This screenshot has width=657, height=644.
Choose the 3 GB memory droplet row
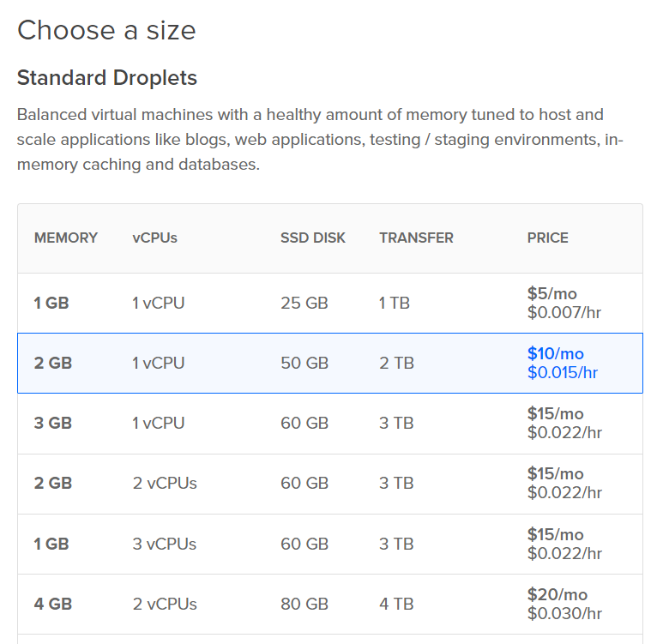tap(329, 423)
